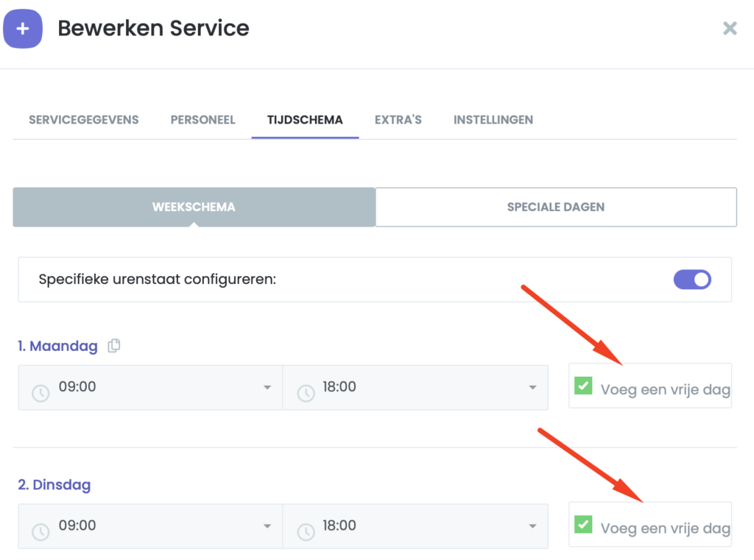Uncheck Voeg een vrije dag for Maandag
754x560 pixels.
[x=583, y=385]
